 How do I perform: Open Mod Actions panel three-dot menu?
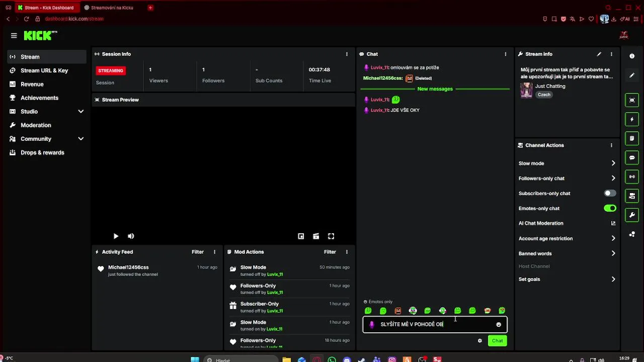(x=347, y=252)
